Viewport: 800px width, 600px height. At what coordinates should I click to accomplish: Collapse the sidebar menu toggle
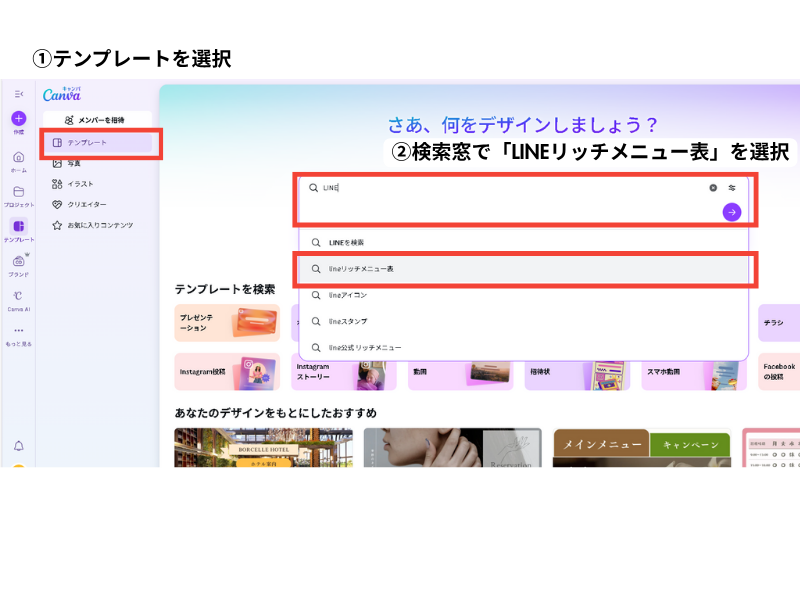(x=19, y=93)
